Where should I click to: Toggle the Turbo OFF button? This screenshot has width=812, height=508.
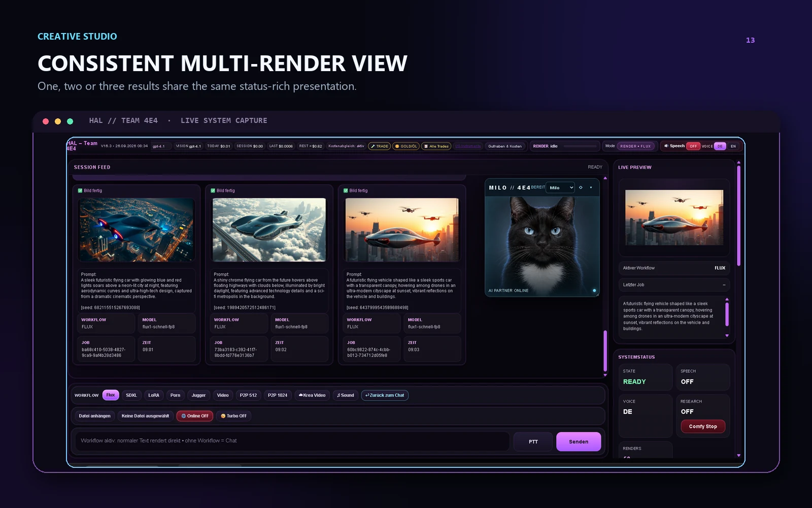234,416
